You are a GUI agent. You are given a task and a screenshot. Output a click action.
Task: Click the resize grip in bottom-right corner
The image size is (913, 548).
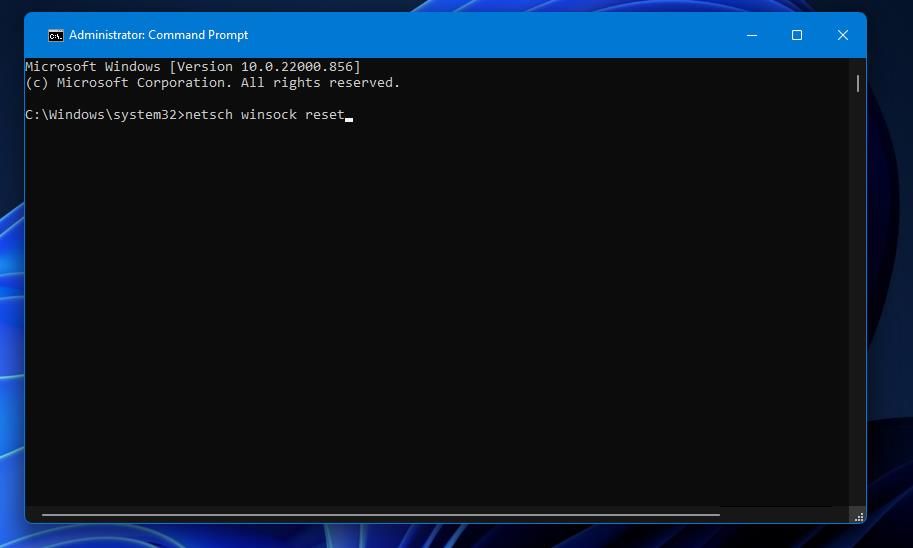click(859, 517)
